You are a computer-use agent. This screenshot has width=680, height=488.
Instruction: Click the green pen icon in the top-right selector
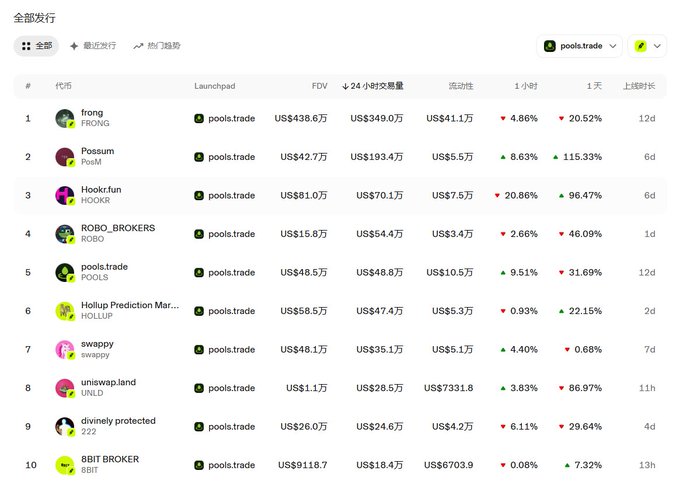pyautogui.click(x=641, y=46)
